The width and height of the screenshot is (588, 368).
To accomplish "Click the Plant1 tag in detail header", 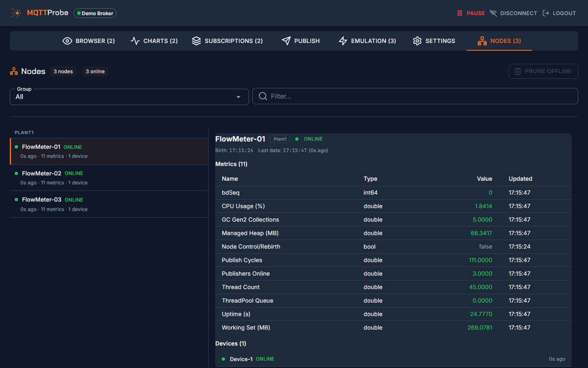I will click(280, 139).
